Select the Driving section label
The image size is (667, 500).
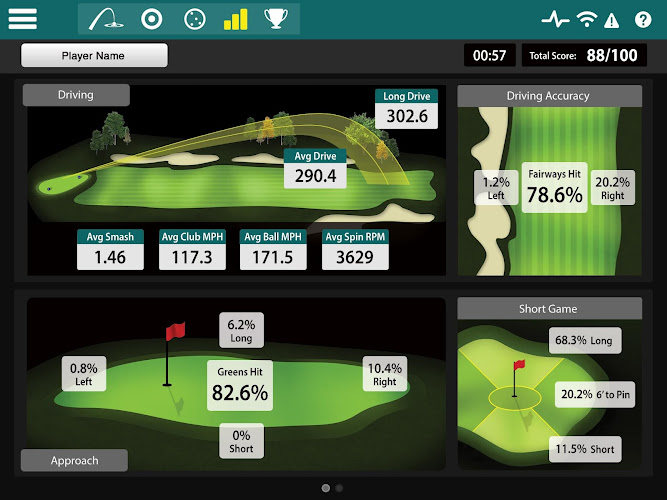pos(76,95)
